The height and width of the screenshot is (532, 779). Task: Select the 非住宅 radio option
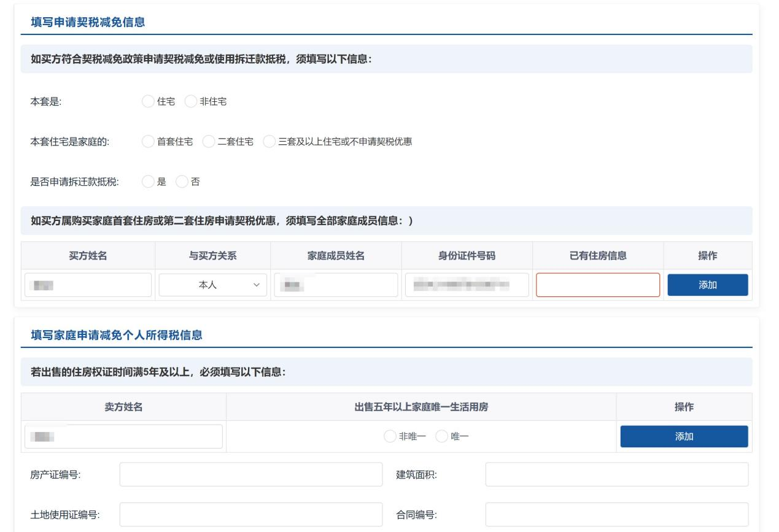190,102
